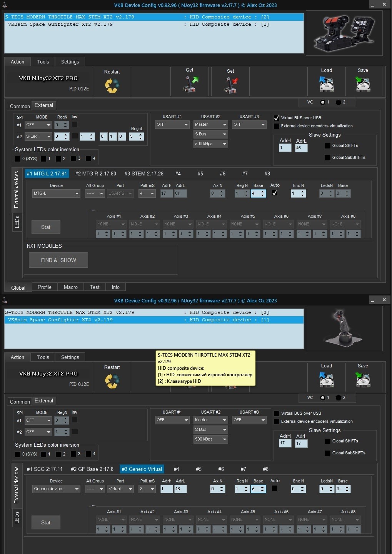Disable Virtual BUS over USB in upper window
Screen dimensions: 392x554
(x=276, y=118)
